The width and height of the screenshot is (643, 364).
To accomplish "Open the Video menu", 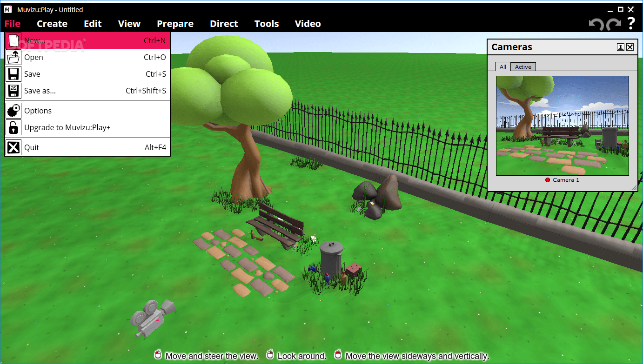I will tap(308, 24).
